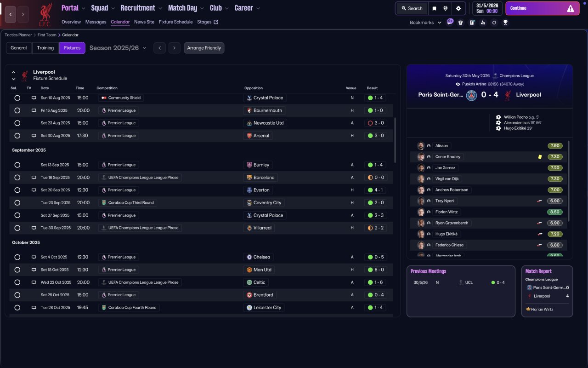Open the Overview tab

pyautogui.click(x=71, y=22)
